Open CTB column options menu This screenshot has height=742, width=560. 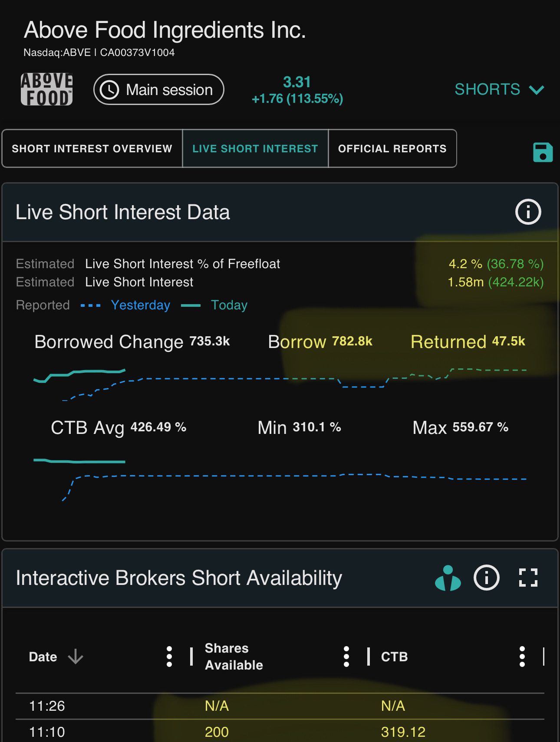(522, 657)
